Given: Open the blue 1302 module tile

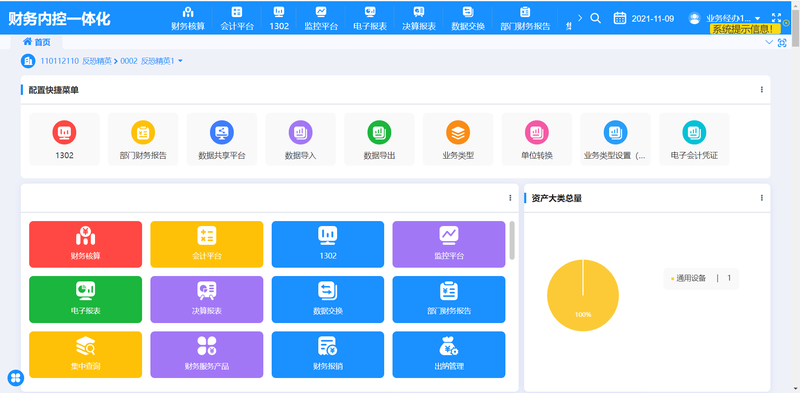Looking at the screenshot, I should click(328, 244).
